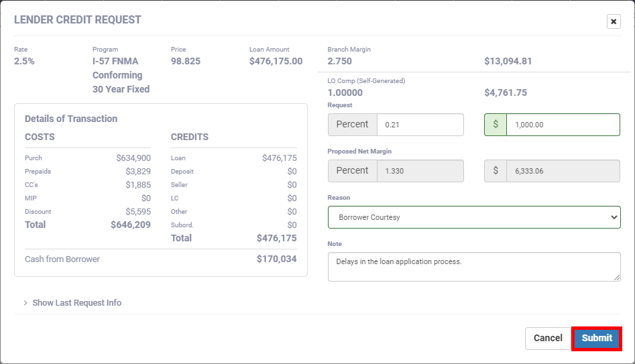Close the Lender Credit Request dialog

pos(614,21)
